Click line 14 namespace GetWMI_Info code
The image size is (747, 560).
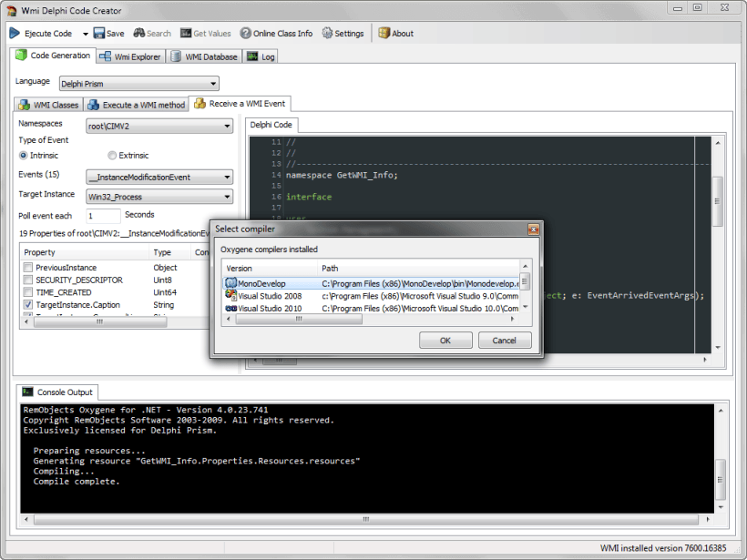point(342,175)
